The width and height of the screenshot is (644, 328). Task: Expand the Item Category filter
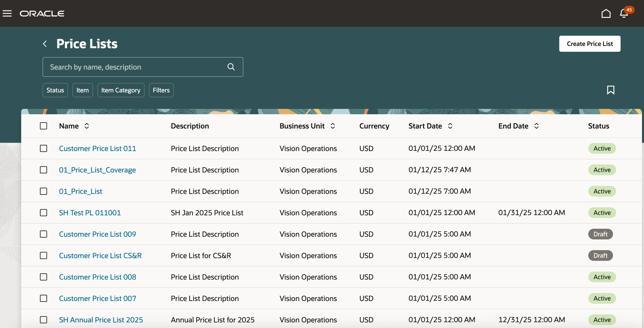point(121,90)
